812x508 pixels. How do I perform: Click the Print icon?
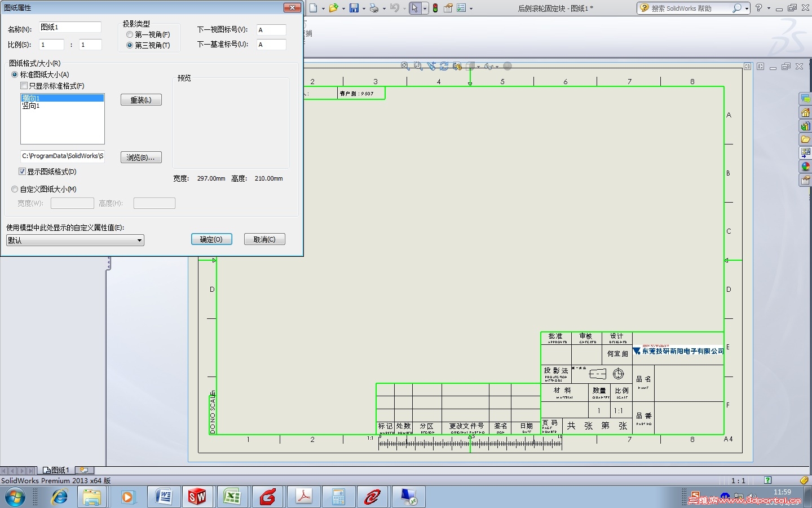coord(374,8)
